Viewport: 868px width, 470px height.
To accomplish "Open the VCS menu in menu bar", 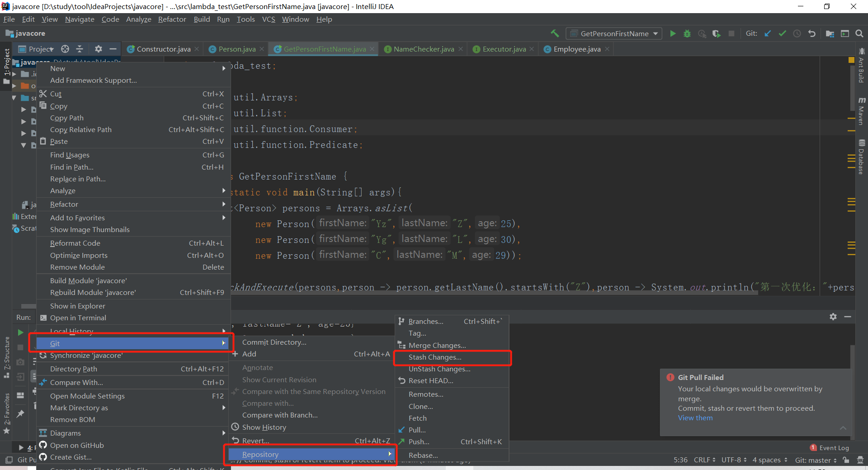I will click(269, 19).
